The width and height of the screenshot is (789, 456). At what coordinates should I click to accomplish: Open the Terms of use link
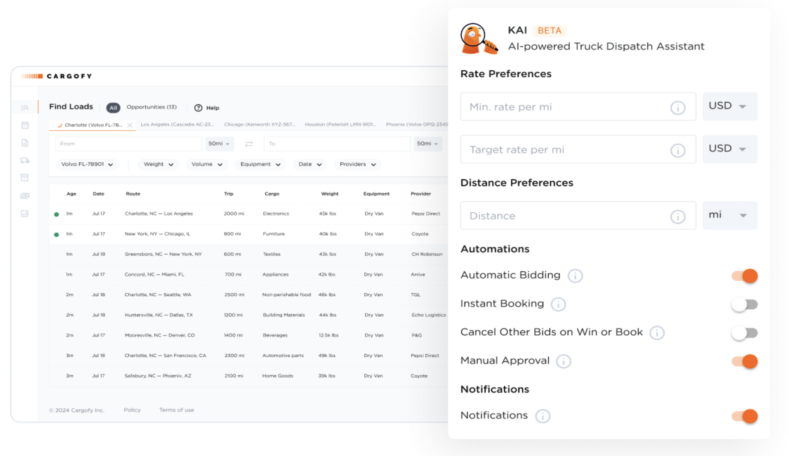point(176,410)
